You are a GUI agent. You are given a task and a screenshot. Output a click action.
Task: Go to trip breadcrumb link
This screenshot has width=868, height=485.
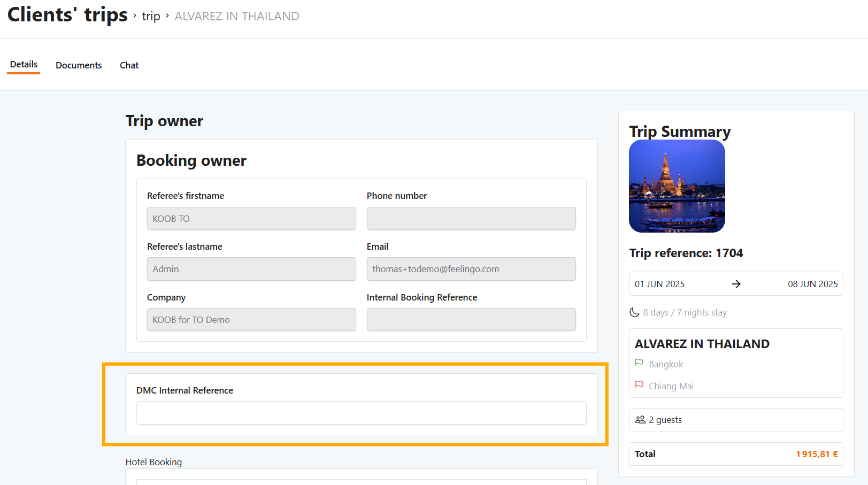tap(151, 17)
